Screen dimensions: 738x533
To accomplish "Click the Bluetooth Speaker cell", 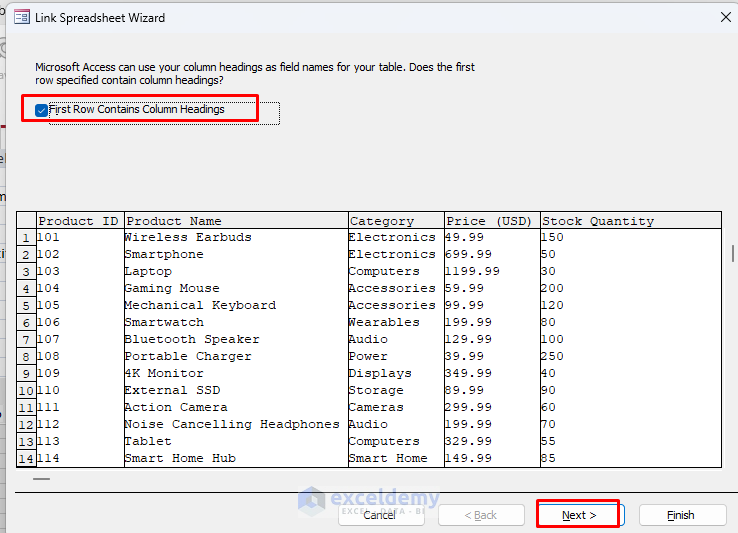I will point(236,339).
